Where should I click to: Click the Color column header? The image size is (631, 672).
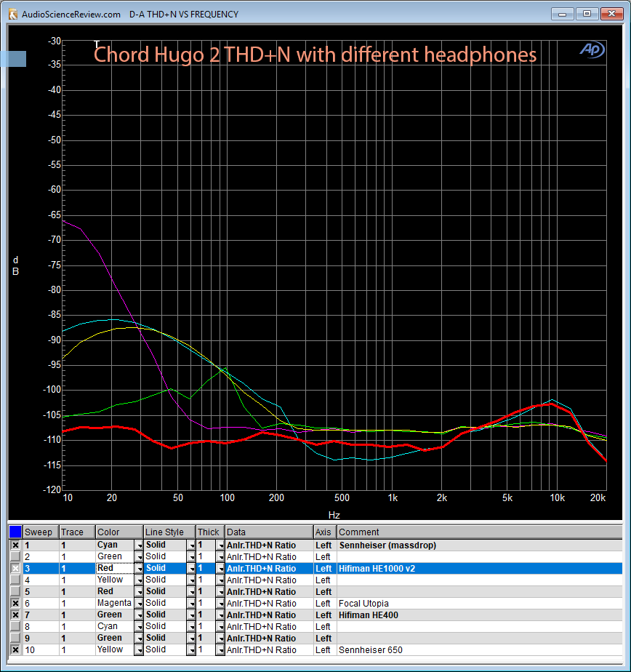119,532
